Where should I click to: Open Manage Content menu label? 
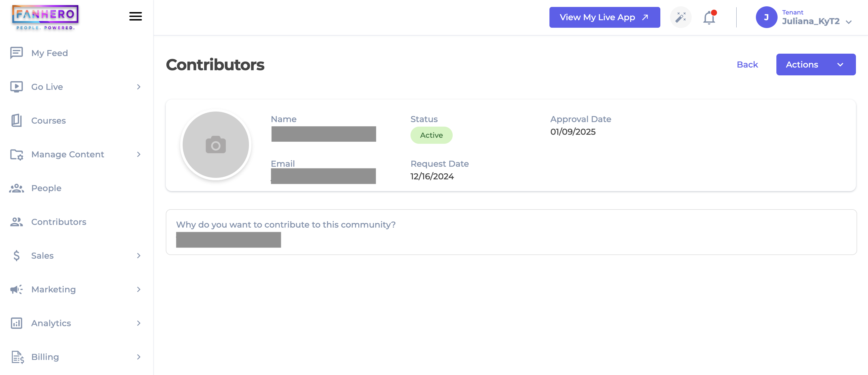tap(68, 154)
